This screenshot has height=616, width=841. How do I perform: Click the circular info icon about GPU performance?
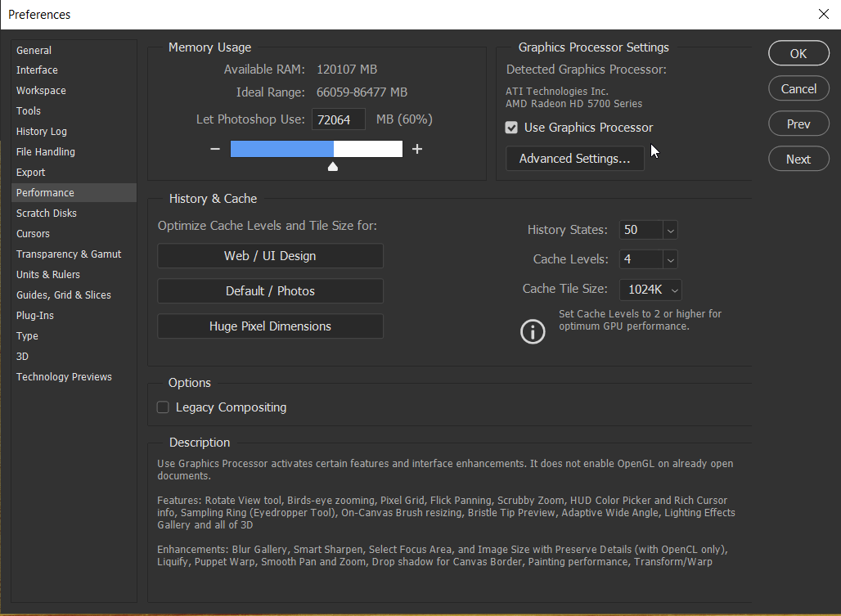533,332
